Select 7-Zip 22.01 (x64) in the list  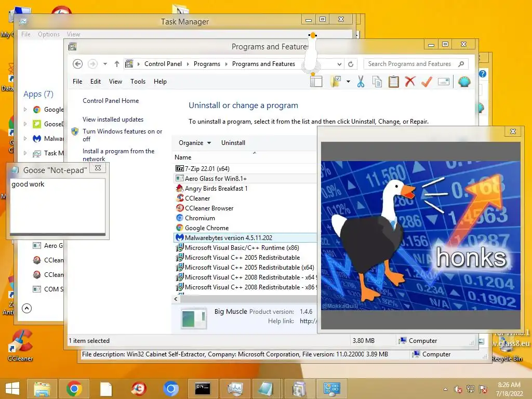[x=207, y=169]
